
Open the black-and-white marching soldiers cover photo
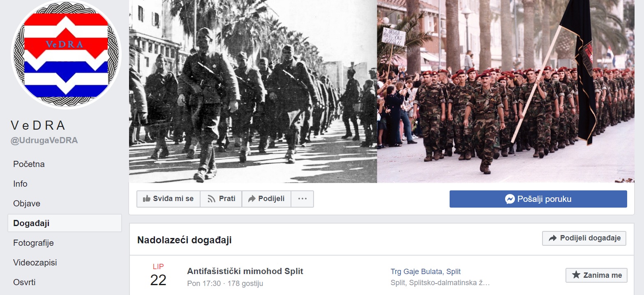(x=253, y=91)
